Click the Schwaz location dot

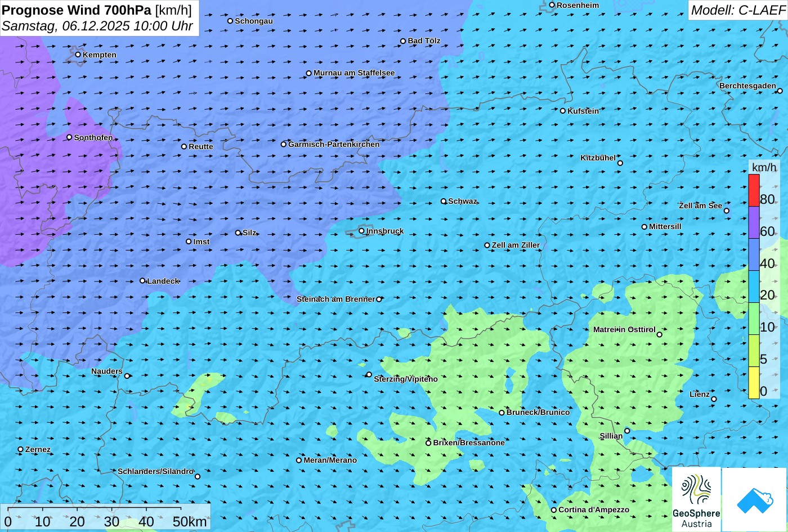(x=444, y=201)
